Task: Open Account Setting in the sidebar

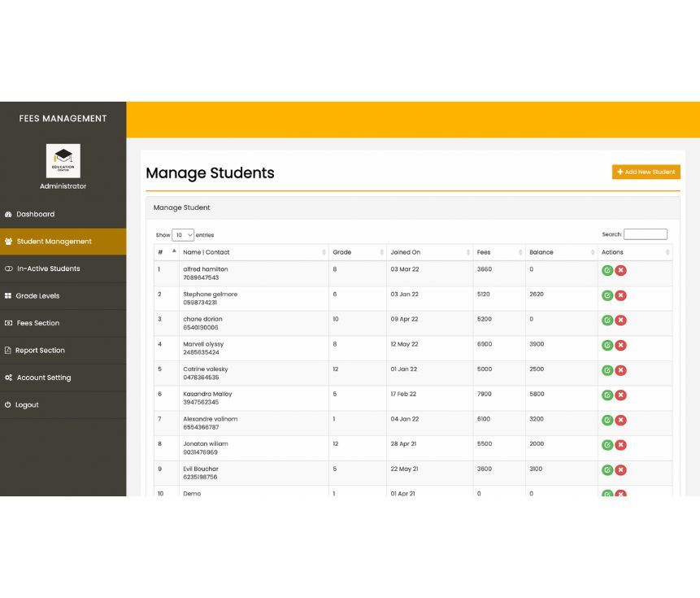Action: click(43, 378)
